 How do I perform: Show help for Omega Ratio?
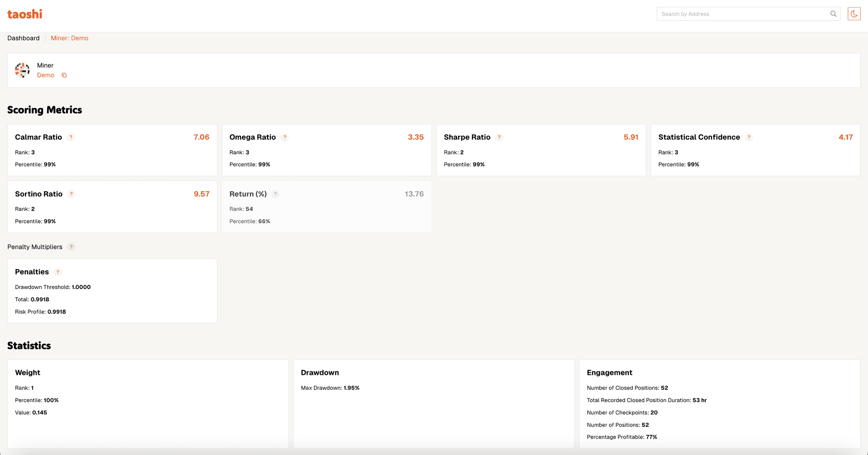click(285, 137)
